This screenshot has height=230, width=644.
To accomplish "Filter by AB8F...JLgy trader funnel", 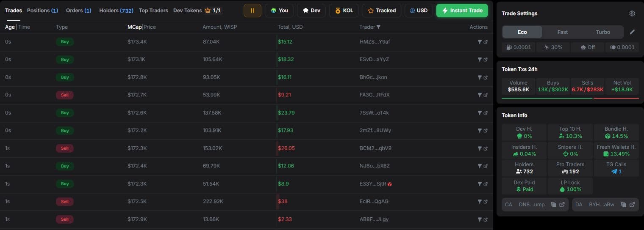I will click(480, 219).
